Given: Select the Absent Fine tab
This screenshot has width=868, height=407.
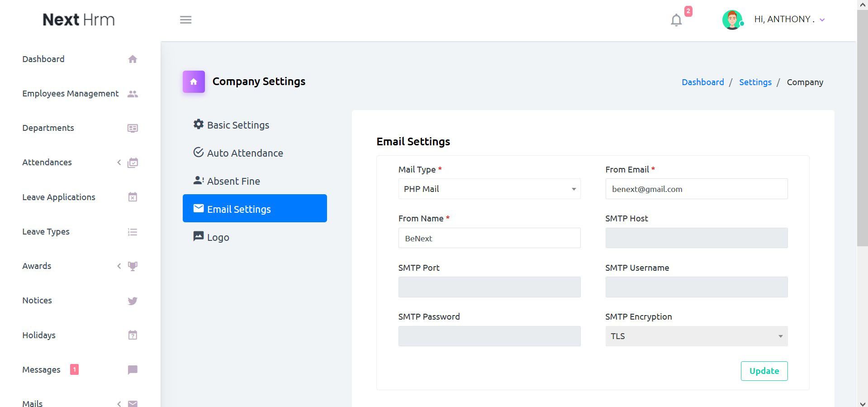Looking at the screenshot, I should 233,182.
